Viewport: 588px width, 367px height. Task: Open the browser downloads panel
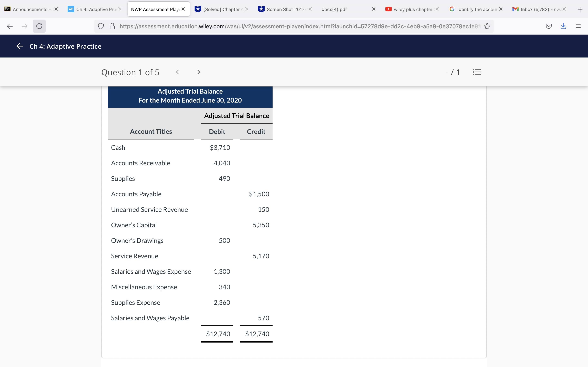coord(563,26)
